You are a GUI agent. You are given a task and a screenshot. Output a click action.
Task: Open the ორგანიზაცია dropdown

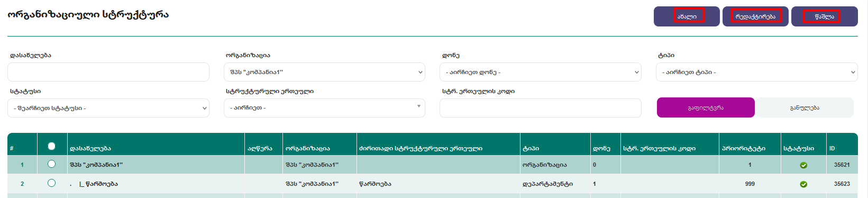point(325,72)
